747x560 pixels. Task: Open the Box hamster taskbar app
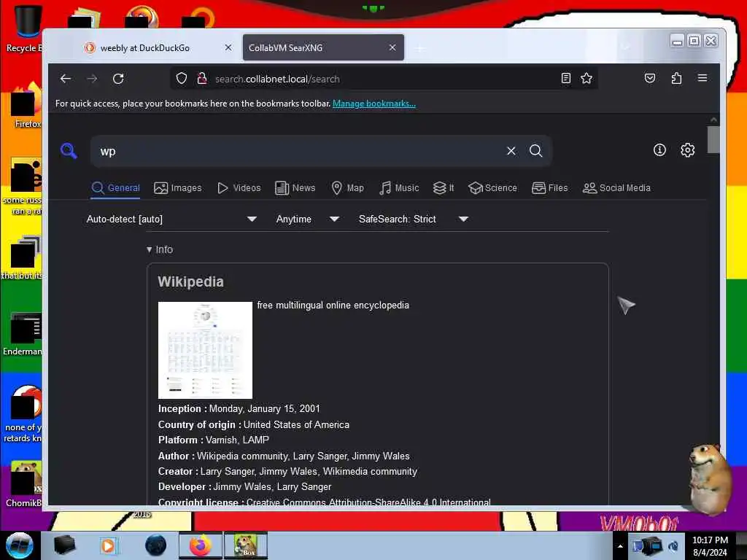[x=246, y=545]
